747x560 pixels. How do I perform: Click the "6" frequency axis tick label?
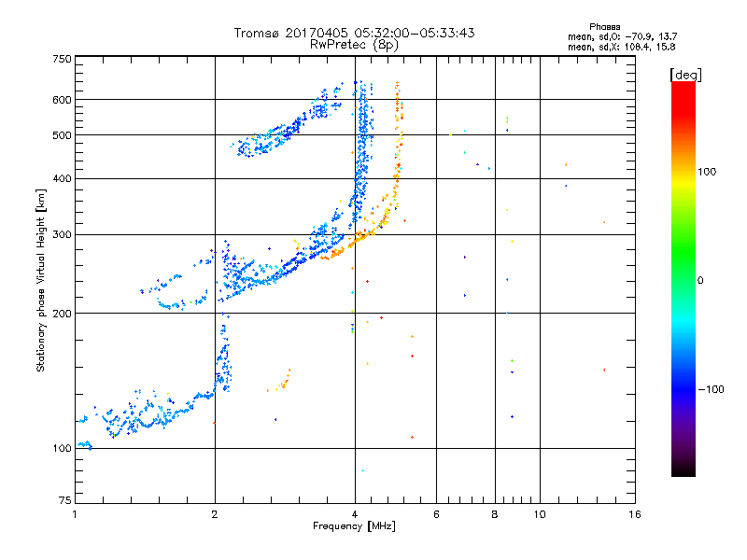tap(436, 514)
